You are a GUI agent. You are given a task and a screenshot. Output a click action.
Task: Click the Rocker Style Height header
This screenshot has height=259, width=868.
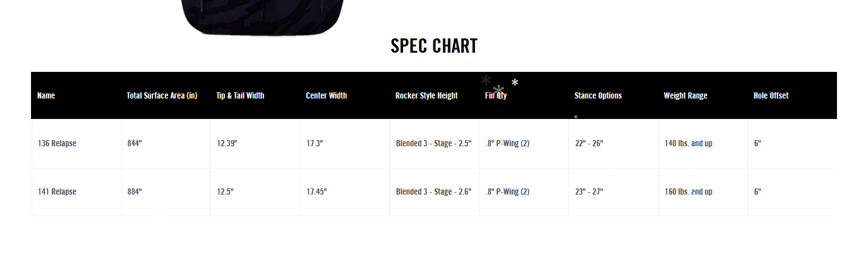(427, 95)
